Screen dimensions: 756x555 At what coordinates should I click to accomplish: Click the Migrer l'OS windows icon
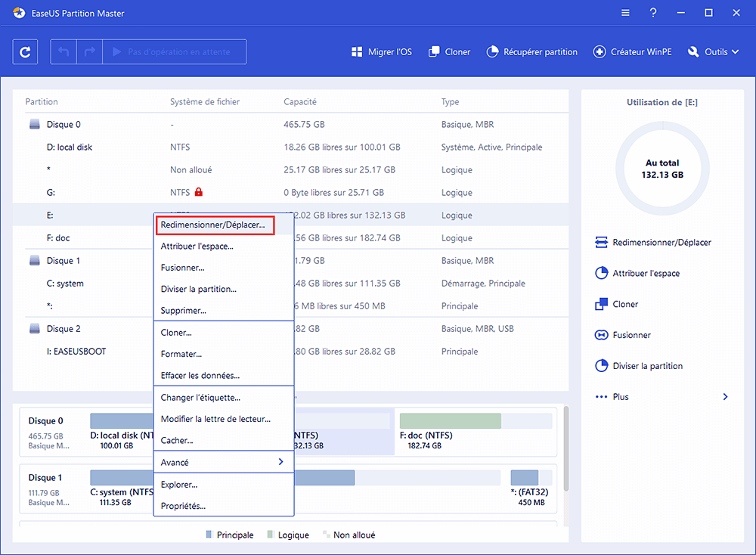coord(357,51)
